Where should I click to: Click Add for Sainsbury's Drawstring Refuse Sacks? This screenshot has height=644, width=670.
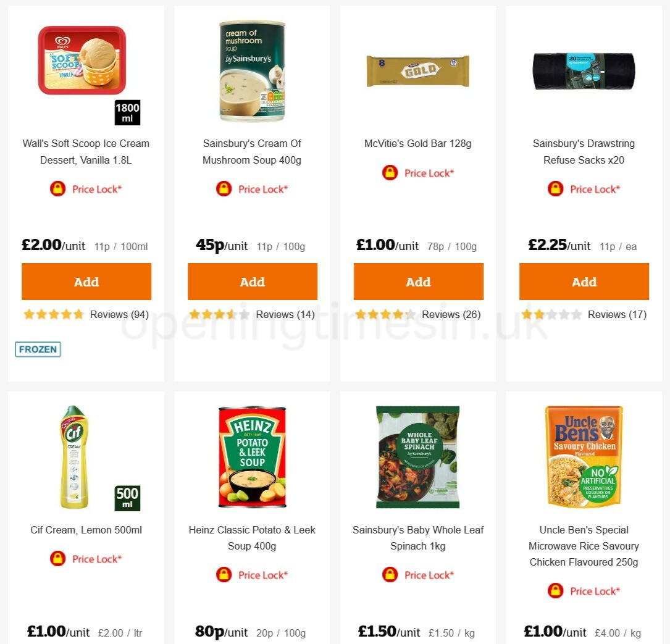click(584, 282)
